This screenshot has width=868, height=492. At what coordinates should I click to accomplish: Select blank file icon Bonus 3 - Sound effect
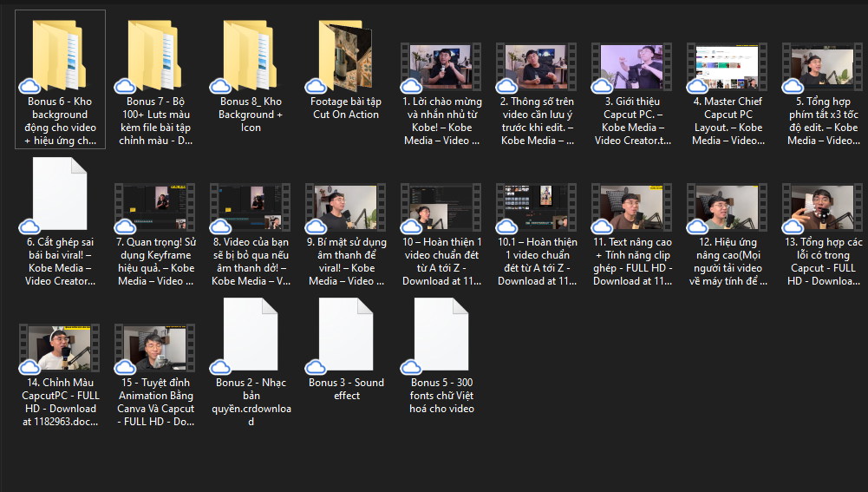point(346,334)
